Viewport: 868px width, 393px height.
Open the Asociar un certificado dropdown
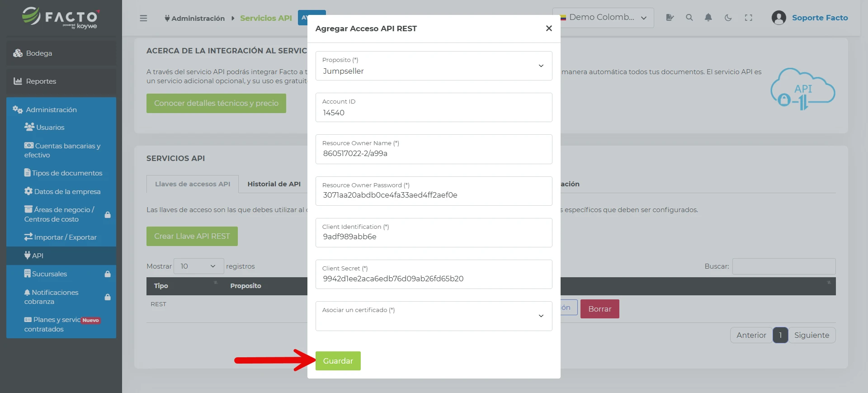[x=434, y=316]
